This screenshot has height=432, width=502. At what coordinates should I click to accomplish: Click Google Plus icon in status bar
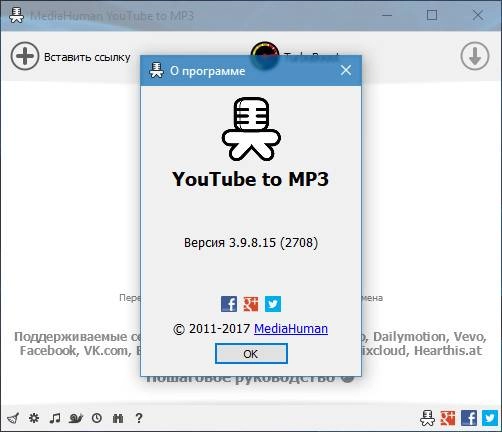pyautogui.click(x=448, y=418)
